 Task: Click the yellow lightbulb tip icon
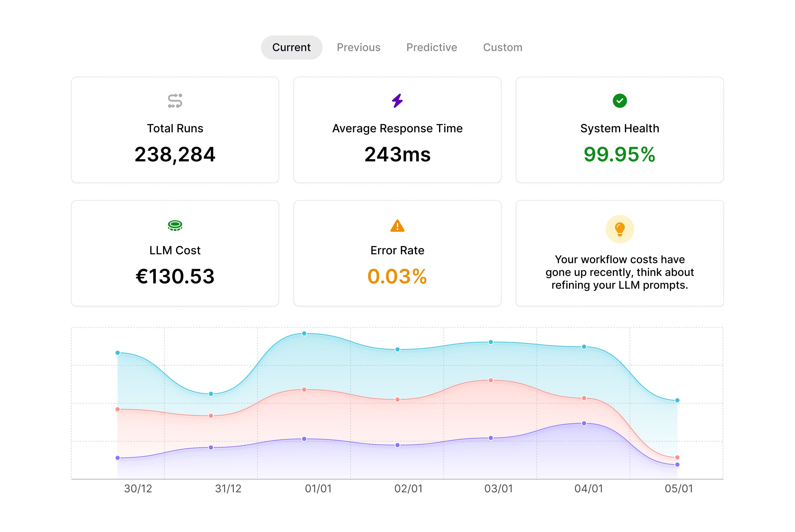(619, 229)
